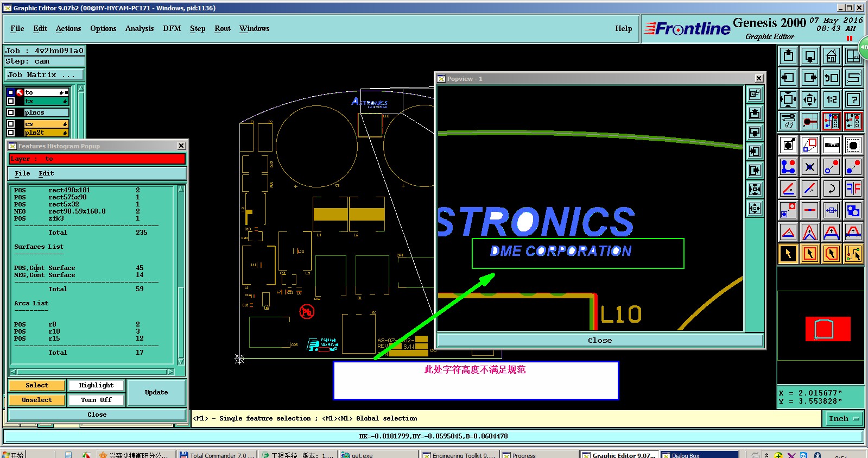This screenshot has width=868, height=458.
Task: Select the mirror feature tool
Action: pyautogui.click(x=853, y=189)
